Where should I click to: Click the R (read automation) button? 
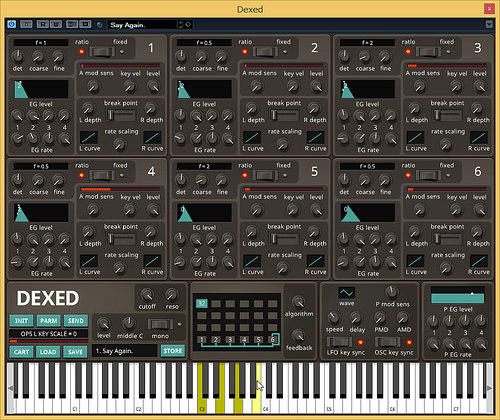coord(43,25)
